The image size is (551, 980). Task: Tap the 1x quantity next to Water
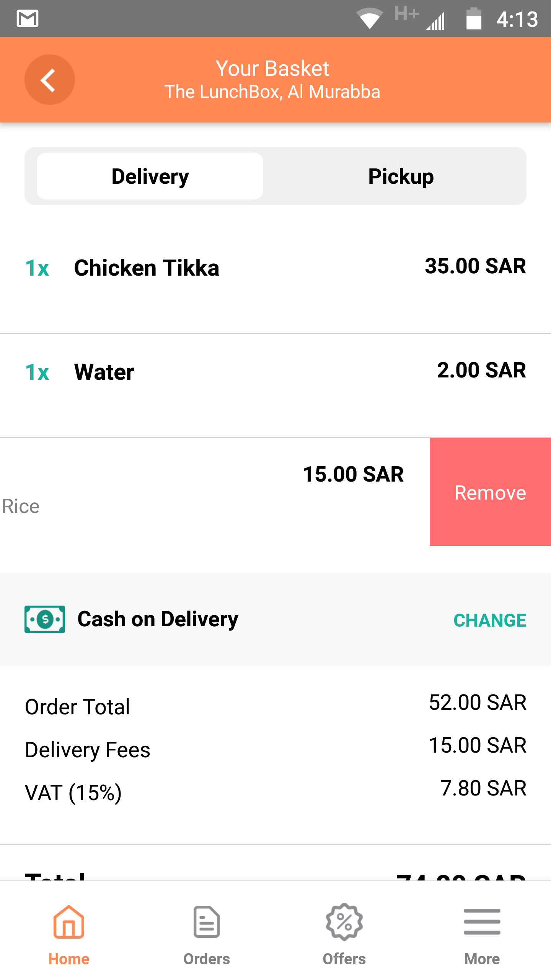click(x=37, y=372)
